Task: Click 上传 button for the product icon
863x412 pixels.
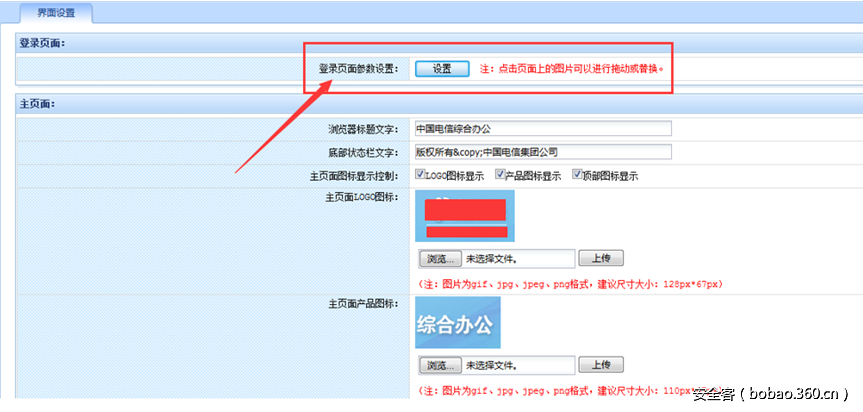Action: (601, 364)
